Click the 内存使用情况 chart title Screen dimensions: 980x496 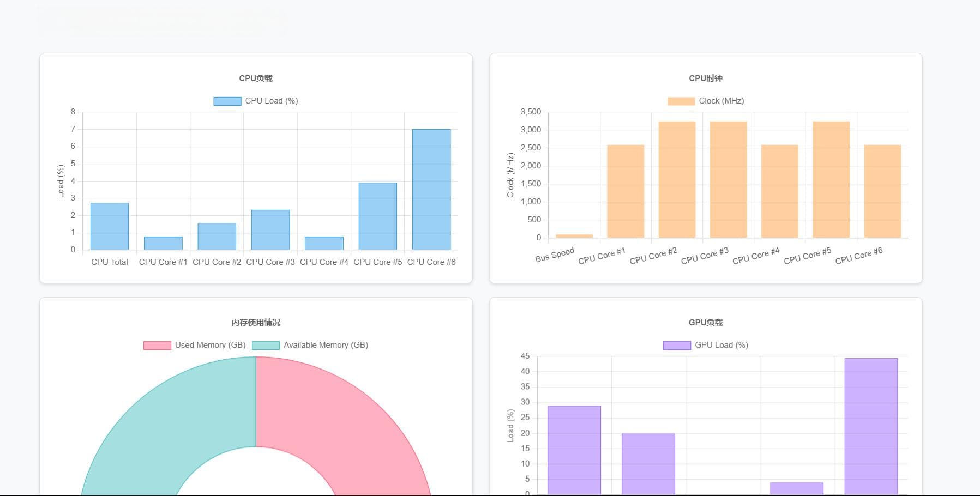tap(256, 323)
